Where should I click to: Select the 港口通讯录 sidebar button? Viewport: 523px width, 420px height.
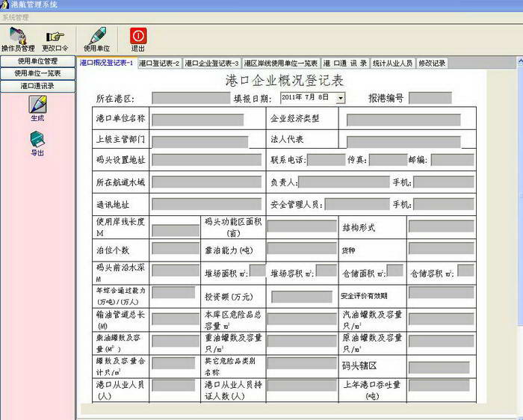pos(37,86)
